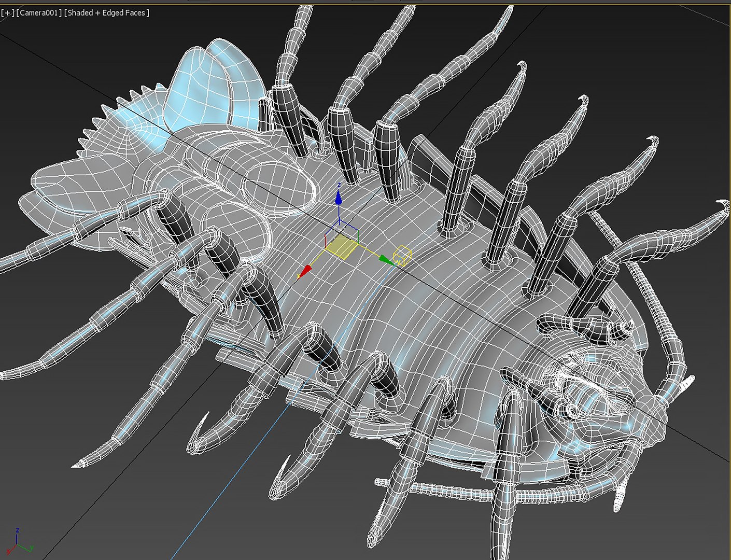The height and width of the screenshot is (560, 731).
Task: Click the red X-axis arrow of the gizmo
Action: click(305, 271)
